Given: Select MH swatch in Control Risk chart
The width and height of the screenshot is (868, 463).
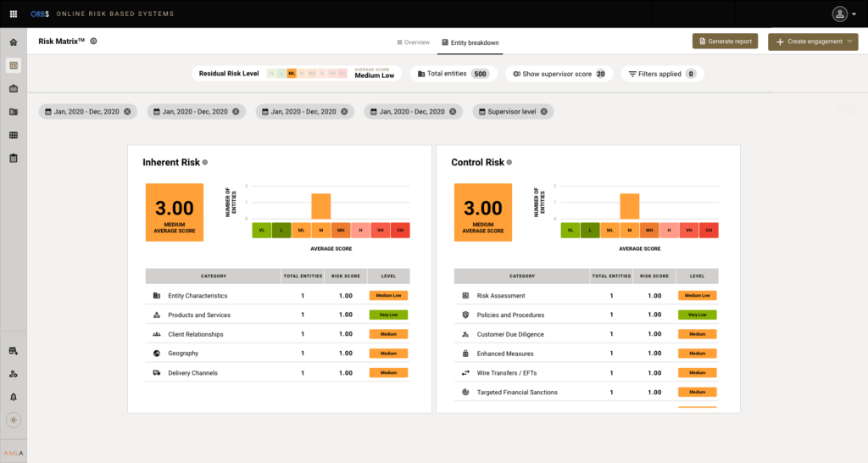Looking at the screenshot, I should (649, 231).
